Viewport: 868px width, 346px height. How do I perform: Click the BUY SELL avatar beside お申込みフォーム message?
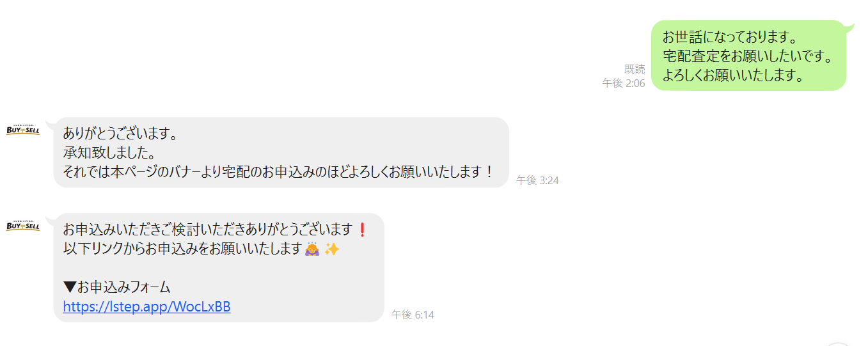pyautogui.click(x=23, y=226)
